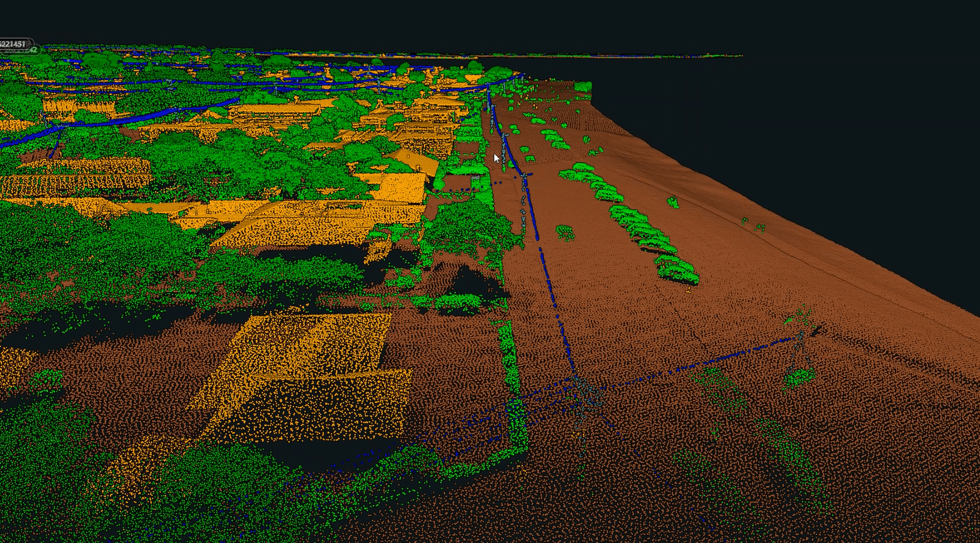Click the green label ending in 42
980x543 pixels.
(x=31, y=50)
